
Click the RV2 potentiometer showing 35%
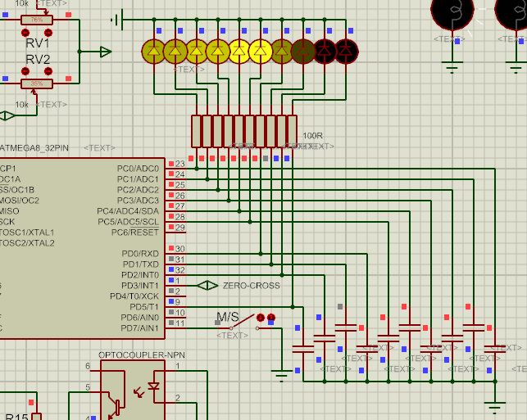tap(37, 84)
